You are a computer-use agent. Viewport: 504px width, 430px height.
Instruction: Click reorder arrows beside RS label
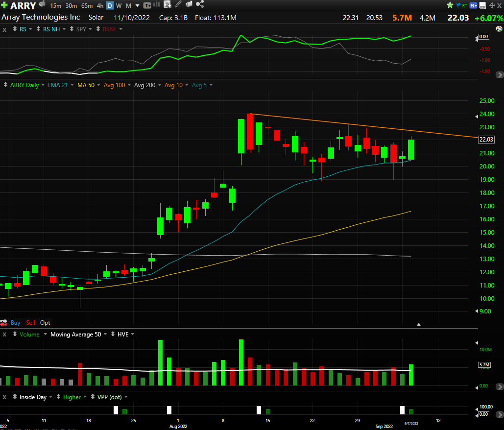(x=15, y=29)
